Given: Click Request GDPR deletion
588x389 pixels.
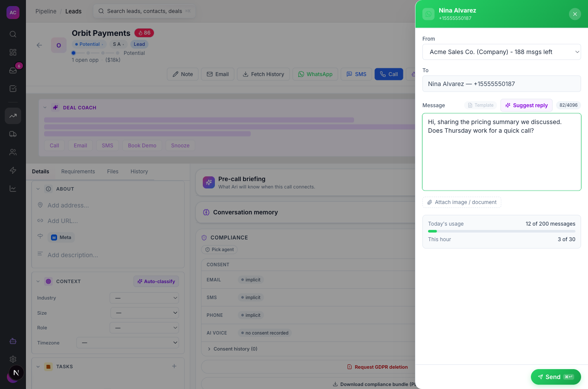Looking at the screenshot, I should point(377,367).
